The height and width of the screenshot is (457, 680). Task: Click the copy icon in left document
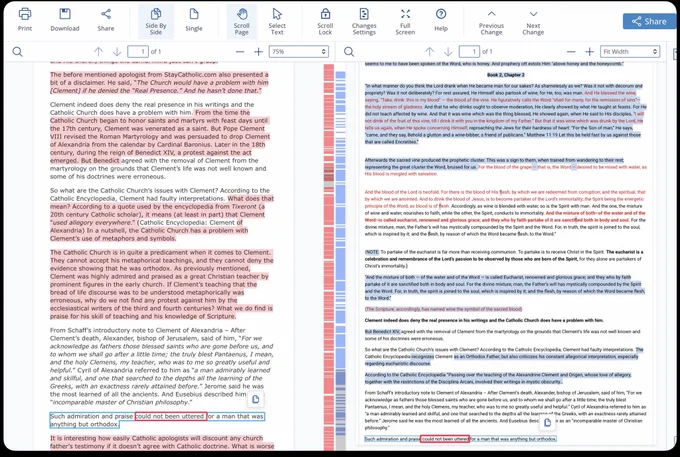[x=256, y=399]
